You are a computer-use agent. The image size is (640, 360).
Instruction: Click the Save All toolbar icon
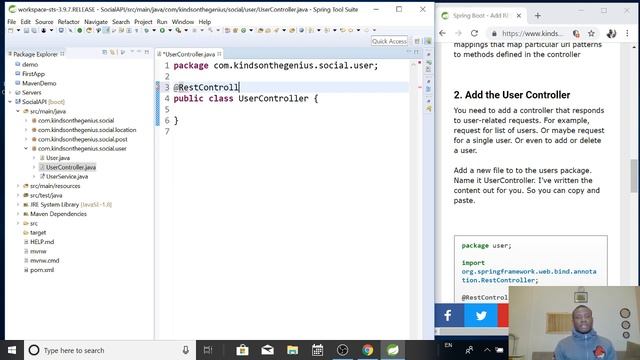coord(34,30)
